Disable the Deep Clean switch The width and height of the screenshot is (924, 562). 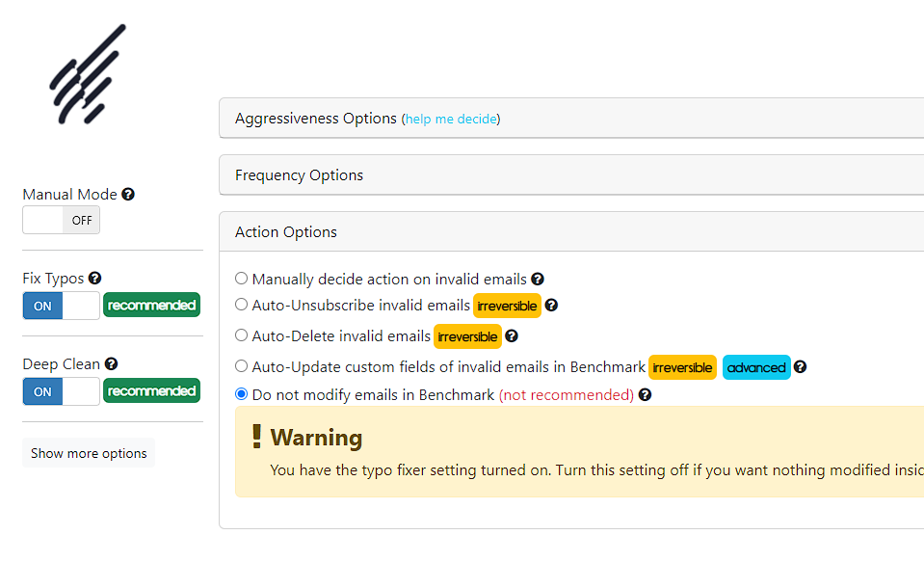62,391
